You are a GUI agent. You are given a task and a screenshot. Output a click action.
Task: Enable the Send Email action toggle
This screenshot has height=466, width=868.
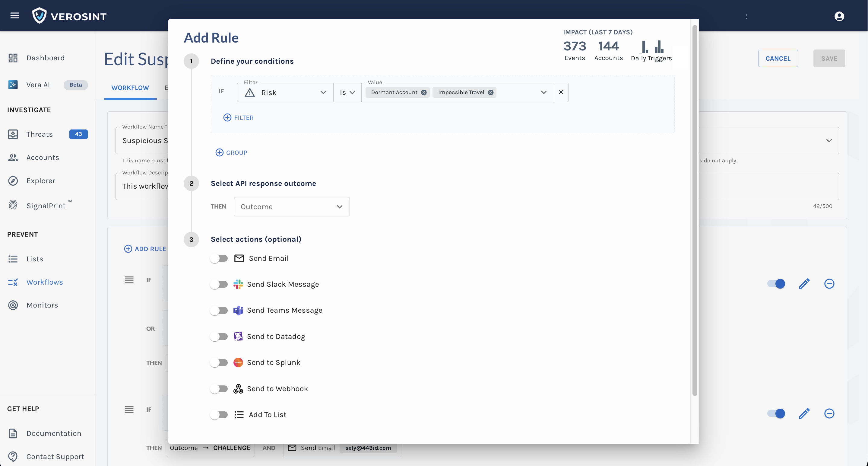tap(219, 258)
